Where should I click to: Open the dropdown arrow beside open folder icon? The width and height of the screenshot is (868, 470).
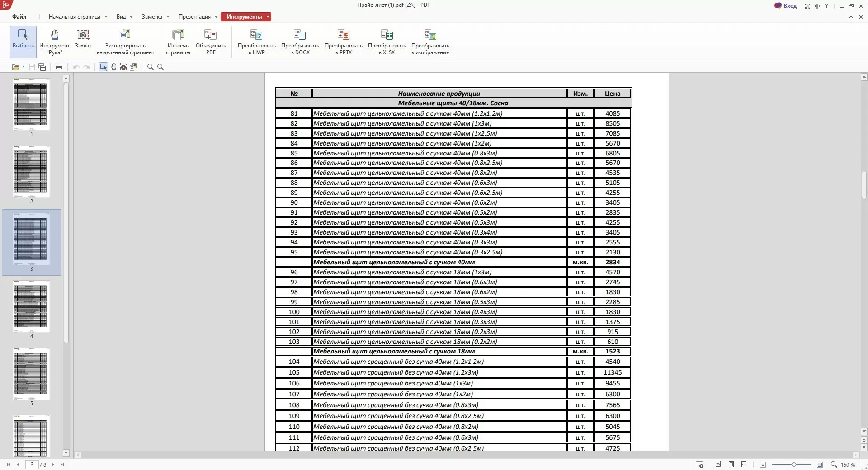pyautogui.click(x=23, y=67)
